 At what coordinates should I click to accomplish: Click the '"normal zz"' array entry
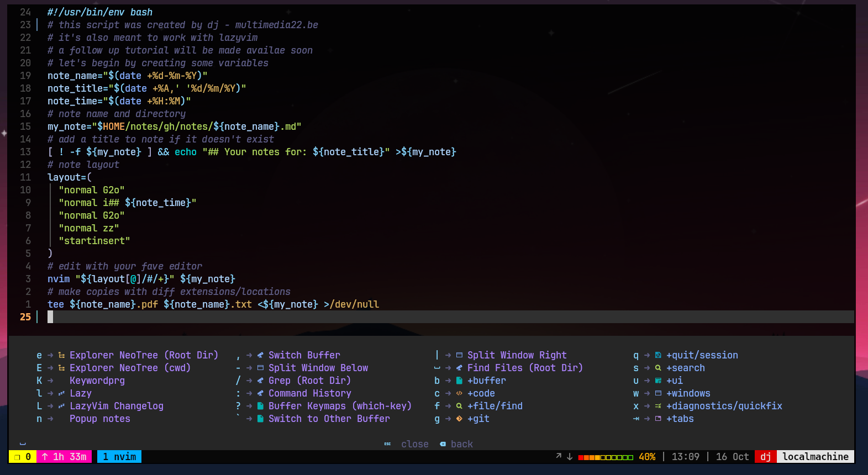pyautogui.click(x=89, y=228)
